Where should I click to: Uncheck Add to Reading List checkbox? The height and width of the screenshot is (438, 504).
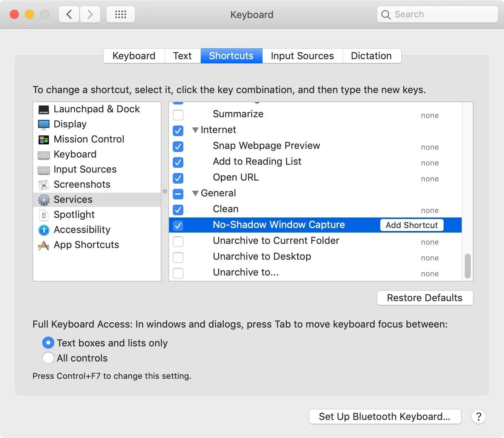(x=178, y=162)
